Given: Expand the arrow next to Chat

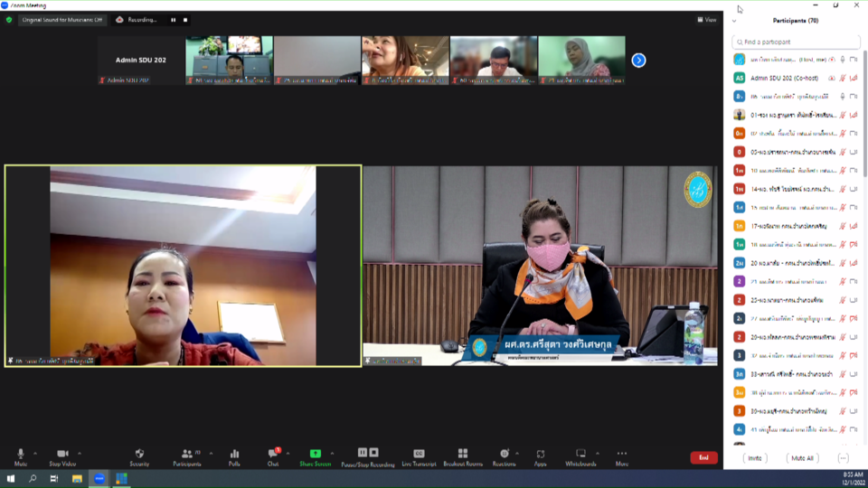Looking at the screenshot, I should (288, 454).
